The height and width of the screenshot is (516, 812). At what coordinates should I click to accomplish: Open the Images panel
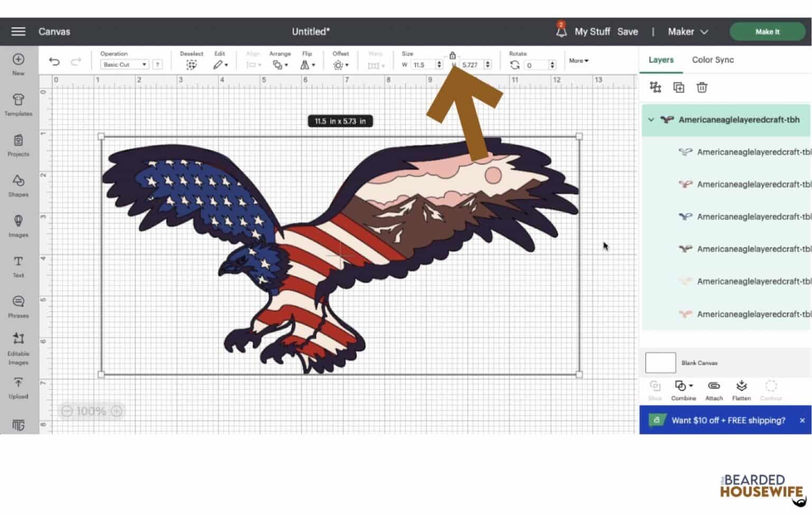coord(19,227)
